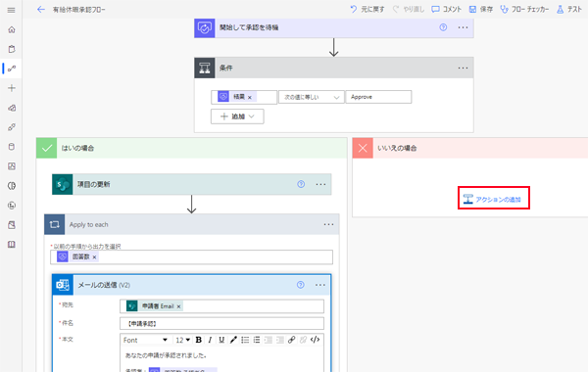Toggle numbered list in email body
The width and height of the screenshot is (588, 372).
coord(257,340)
